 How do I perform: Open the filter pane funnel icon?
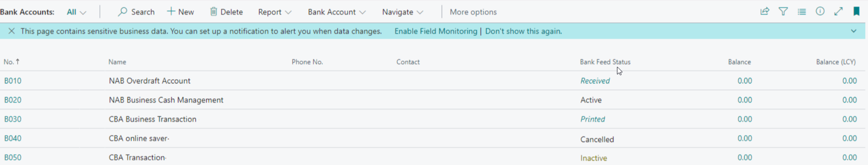click(784, 11)
